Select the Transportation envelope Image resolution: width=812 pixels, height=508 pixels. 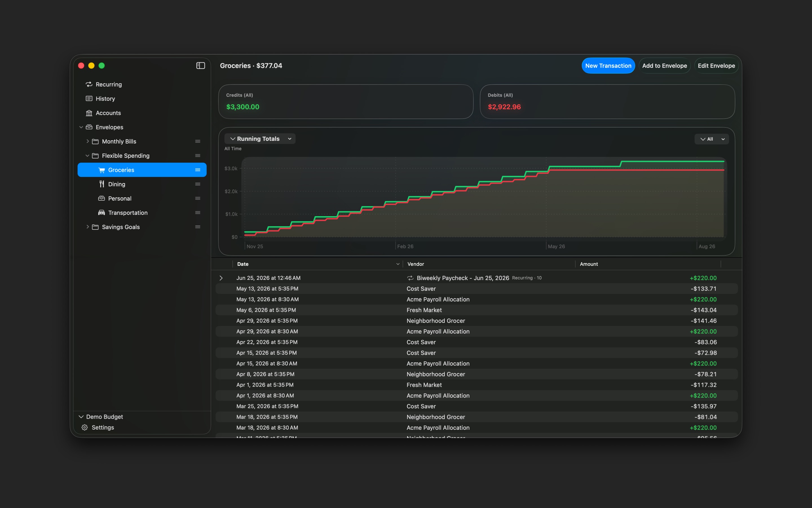click(142, 213)
